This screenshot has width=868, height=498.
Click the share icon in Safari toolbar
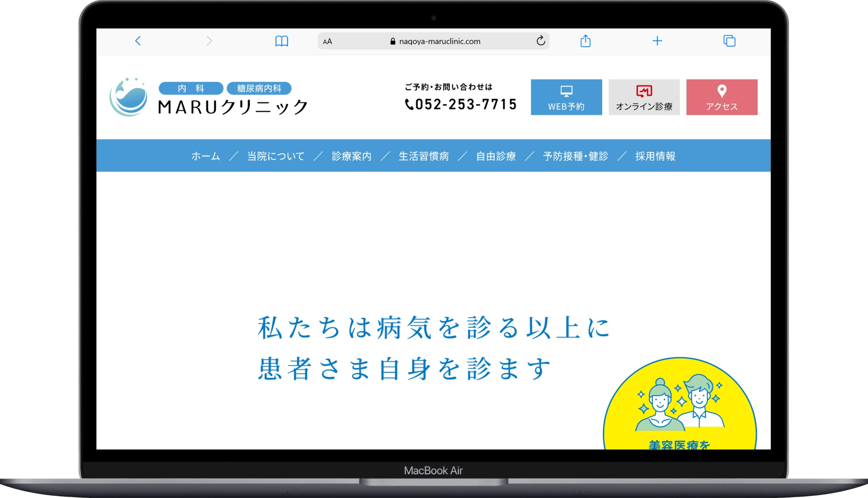pos(586,41)
